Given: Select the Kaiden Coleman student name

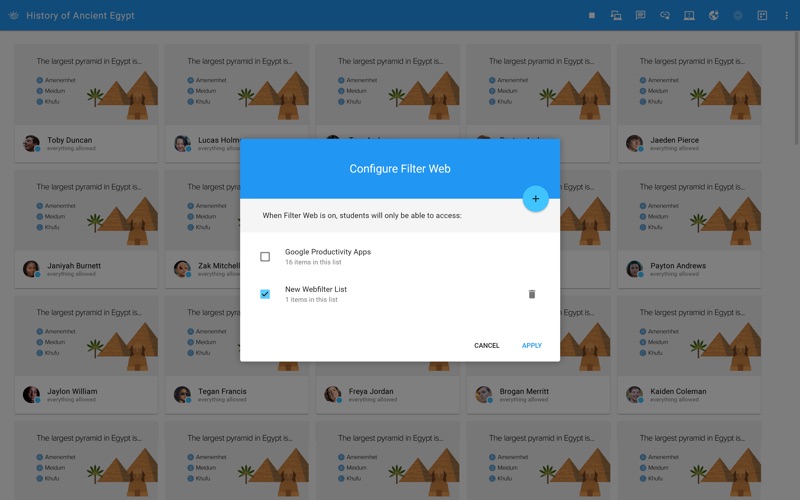Looking at the screenshot, I should click(x=678, y=391).
